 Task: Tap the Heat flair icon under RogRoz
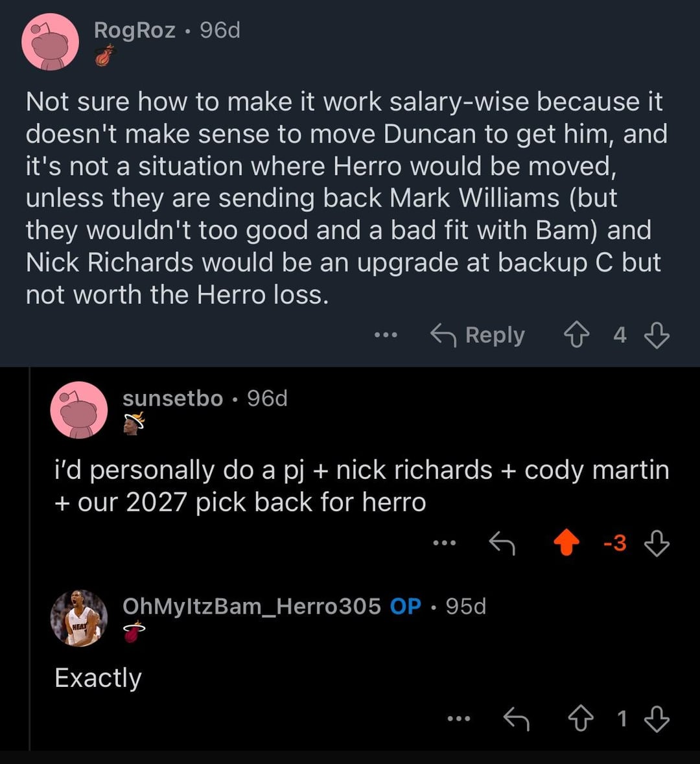(x=105, y=56)
